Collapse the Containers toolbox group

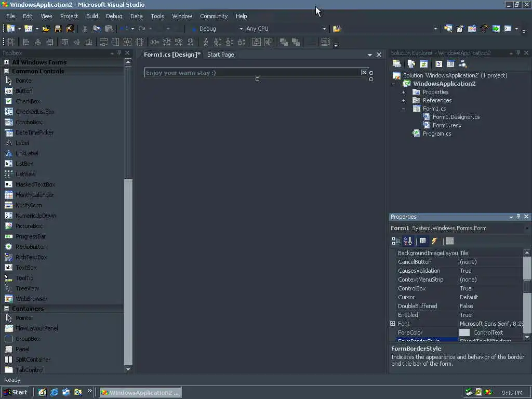point(6,309)
